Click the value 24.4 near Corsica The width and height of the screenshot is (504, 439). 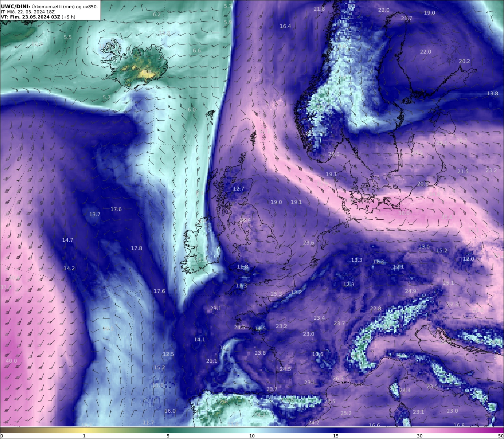pyautogui.click(x=405, y=390)
